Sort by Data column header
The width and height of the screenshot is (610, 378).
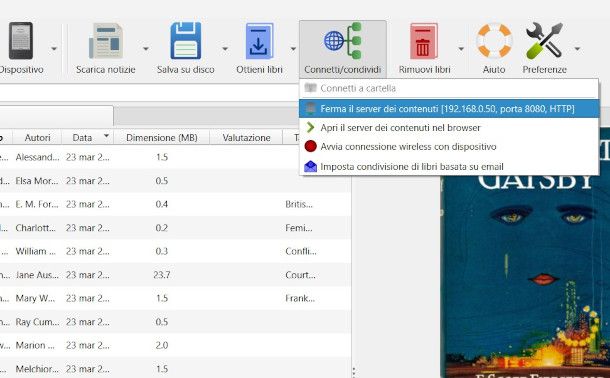(88, 137)
